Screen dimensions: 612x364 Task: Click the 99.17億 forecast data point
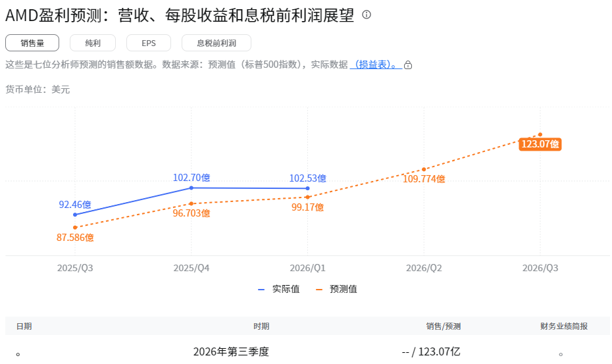(x=307, y=197)
